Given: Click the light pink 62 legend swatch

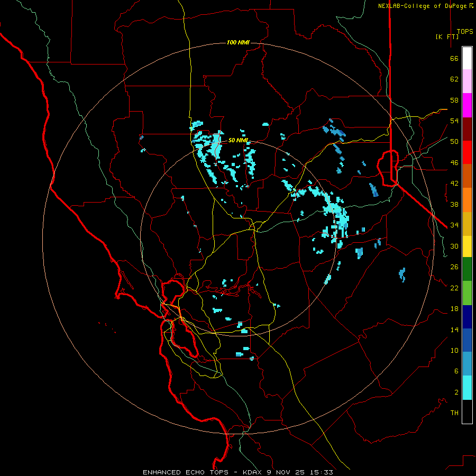Looking at the screenshot, I should click(x=467, y=81).
